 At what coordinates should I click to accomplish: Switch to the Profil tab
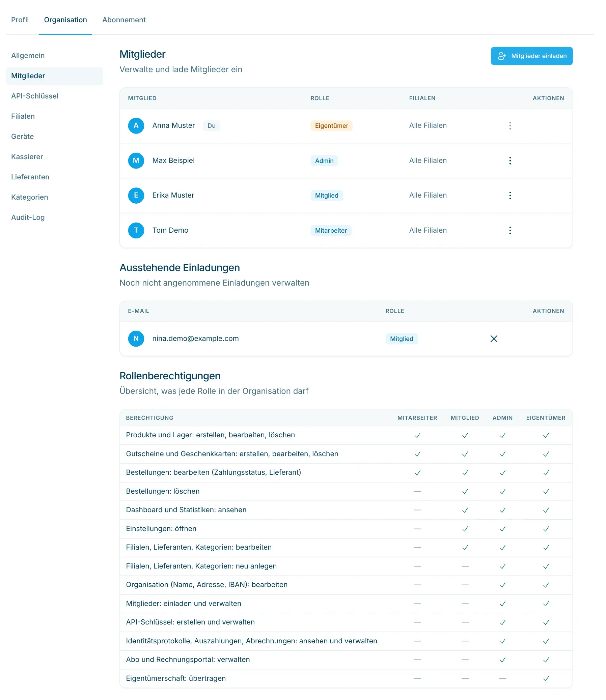(x=20, y=20)
